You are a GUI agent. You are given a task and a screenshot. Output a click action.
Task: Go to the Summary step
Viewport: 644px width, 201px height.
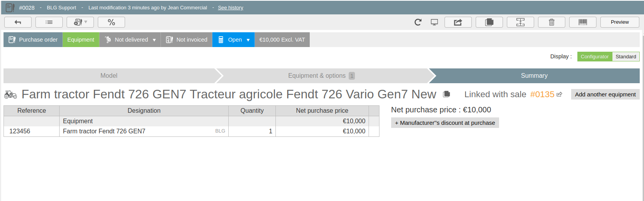point(534,76)
